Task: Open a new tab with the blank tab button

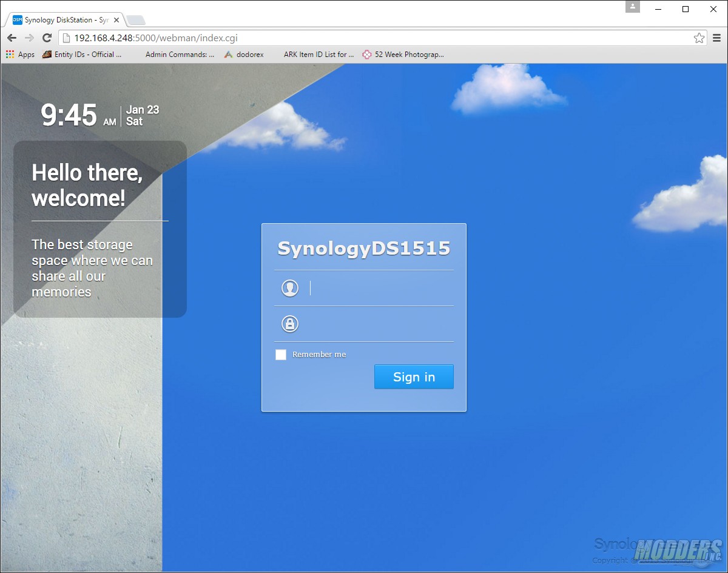Action: pos(135,20)
